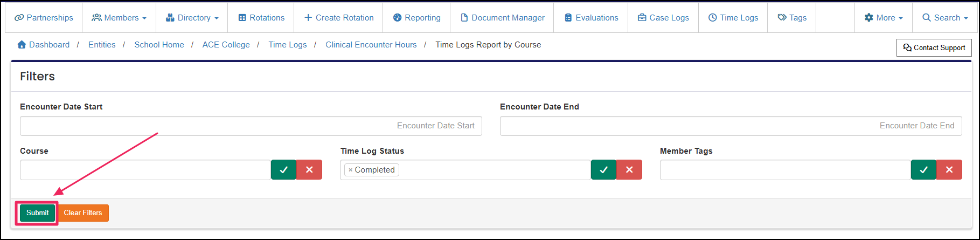Screen dimensions: 980x240
Task: Click into the Course select field
Action: pyautogui.click(x=145, y=170)
